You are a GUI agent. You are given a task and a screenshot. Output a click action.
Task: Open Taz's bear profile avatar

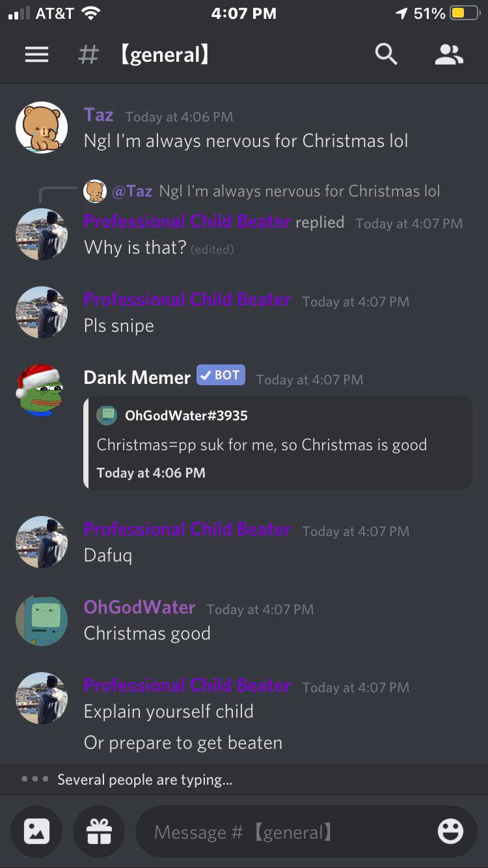(42, 128)
